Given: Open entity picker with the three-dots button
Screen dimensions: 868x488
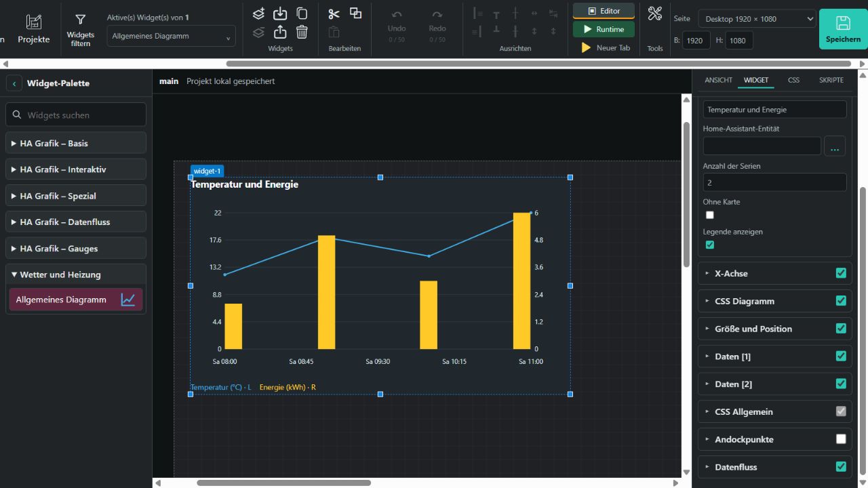Looking at the screenshot, I should [835, 146].
